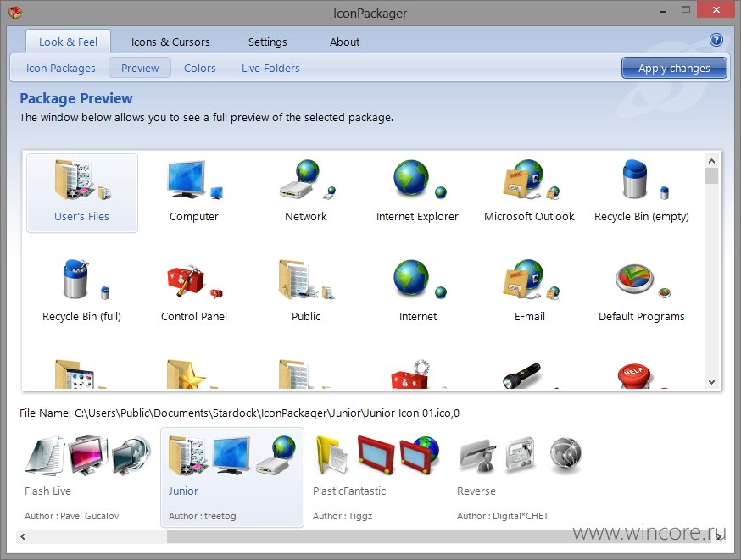Click the flashlight icon in bottom row
741x560 pixels.
pyautogui.click(x=522, y=375)
